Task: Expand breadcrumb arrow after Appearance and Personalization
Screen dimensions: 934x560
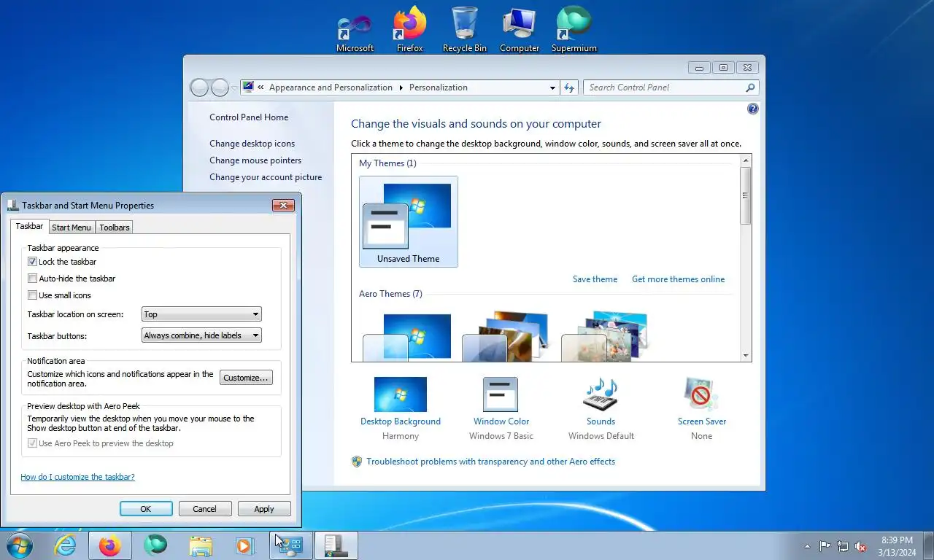Action: [x=401, y=87]
